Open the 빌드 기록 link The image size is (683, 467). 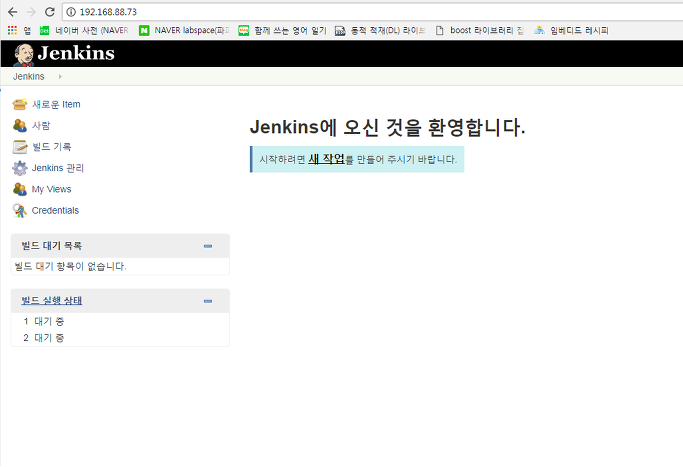pyautogui.click(x=51, y=147)
